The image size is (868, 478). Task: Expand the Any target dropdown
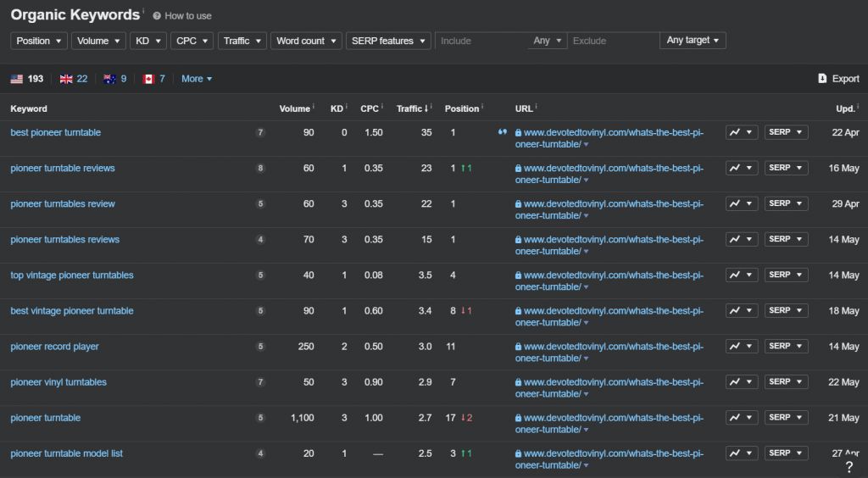[x=693, y=41]
